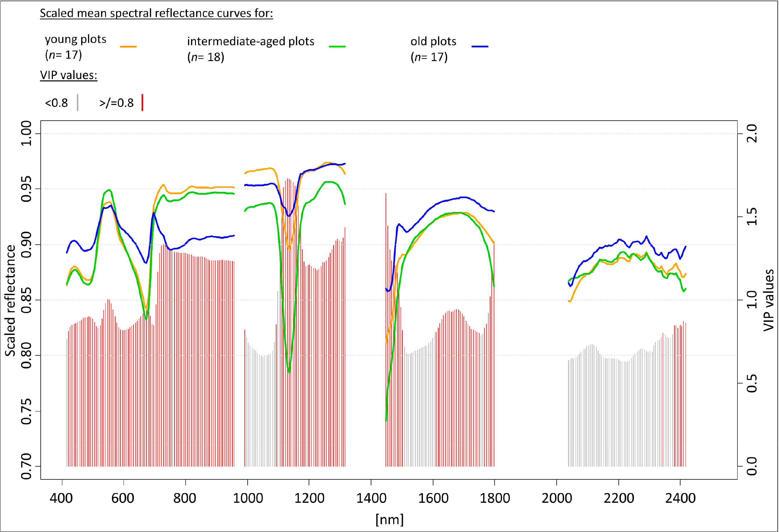The width and height of the screenshot is (779, 532).
Task: Click the 400 tick label on x-axis
Action: 61,498
